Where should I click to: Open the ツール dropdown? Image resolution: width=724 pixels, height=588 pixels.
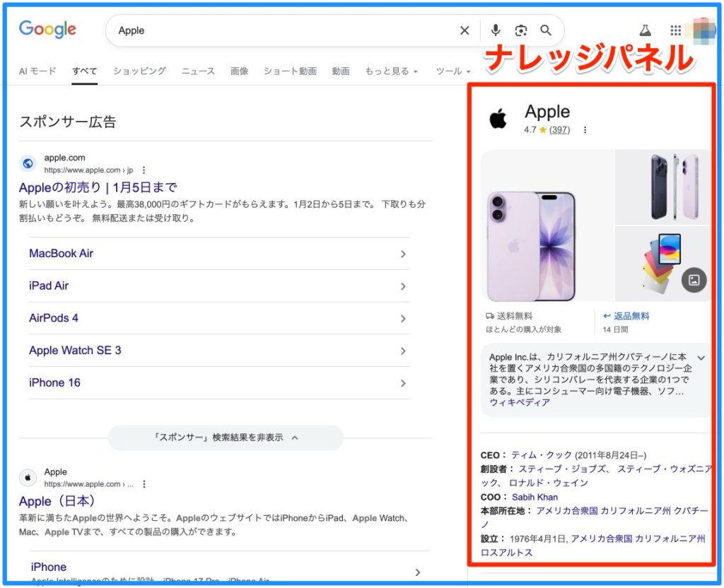click(453, 71)
